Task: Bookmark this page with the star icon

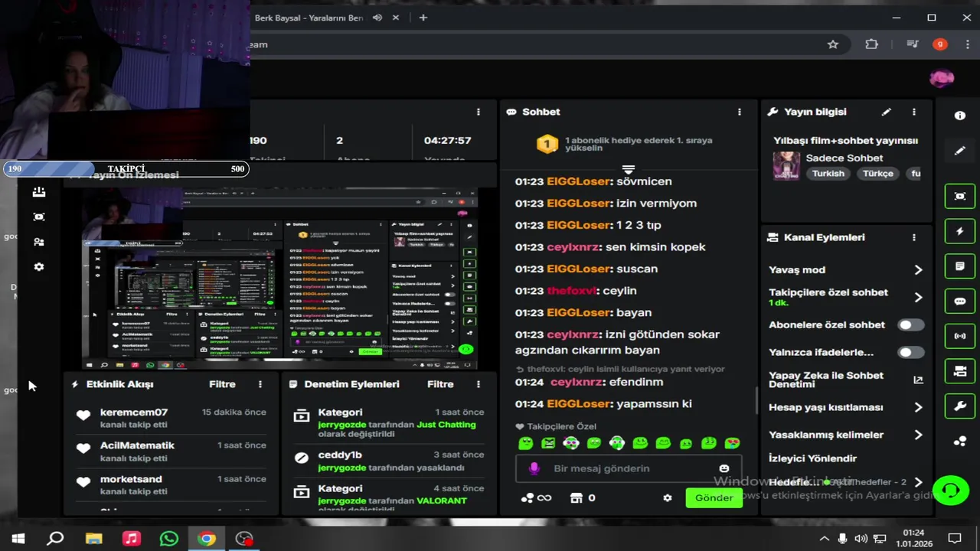Action: click(x=833, y=44)
